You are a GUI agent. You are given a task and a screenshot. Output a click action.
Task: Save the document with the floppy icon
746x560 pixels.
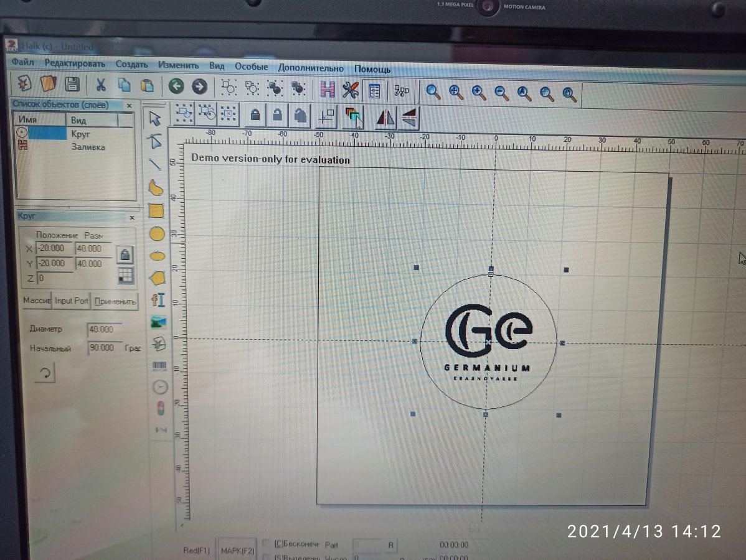(72, 84)
